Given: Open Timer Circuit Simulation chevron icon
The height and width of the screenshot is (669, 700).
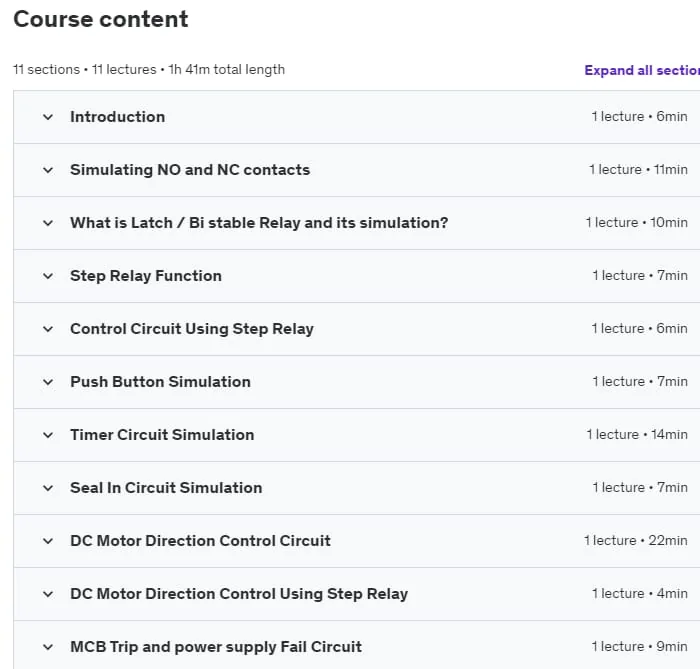Looking at the screenshot, I should [48, 435].
